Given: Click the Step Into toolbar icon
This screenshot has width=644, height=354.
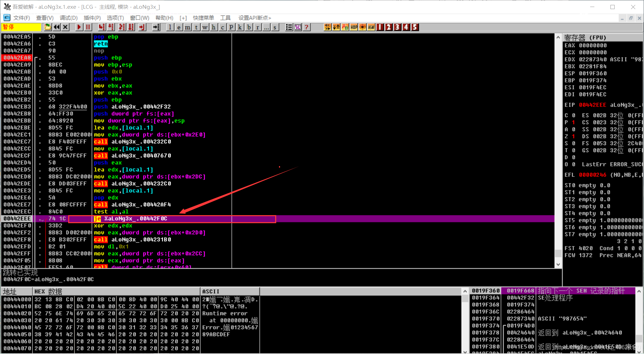Looking at the screenshot, I should (x=101, y=27).
